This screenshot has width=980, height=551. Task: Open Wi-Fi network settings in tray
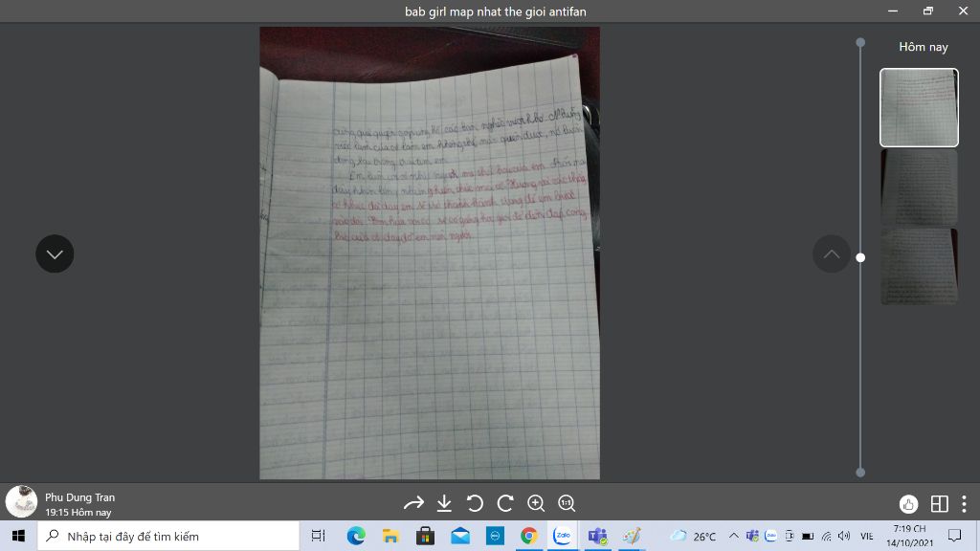pyautogui.click(x=826, y=536)
